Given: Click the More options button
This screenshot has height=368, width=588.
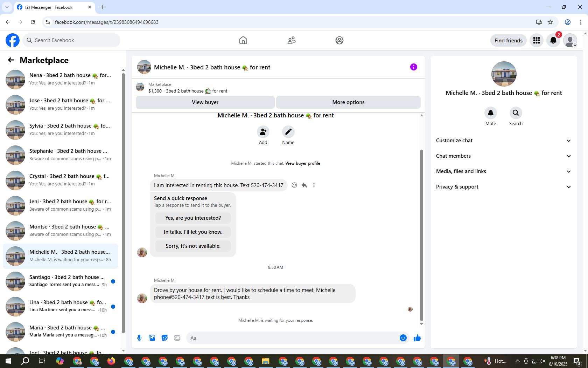Looking at the screenshot, I should [x=348, y=102].
